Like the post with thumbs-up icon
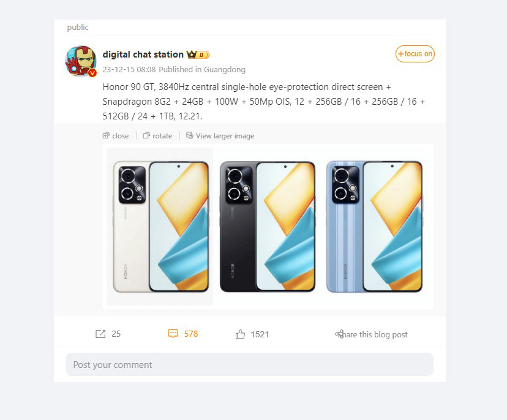507x420 pixels. pyautogui.click(x=240, y=334)
